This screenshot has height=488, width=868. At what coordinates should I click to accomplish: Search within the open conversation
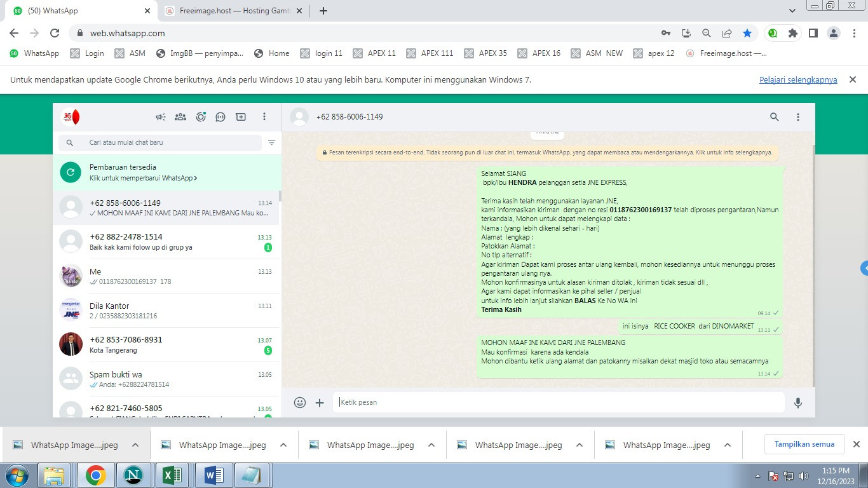pyautogui.click(x=775, y=117)
